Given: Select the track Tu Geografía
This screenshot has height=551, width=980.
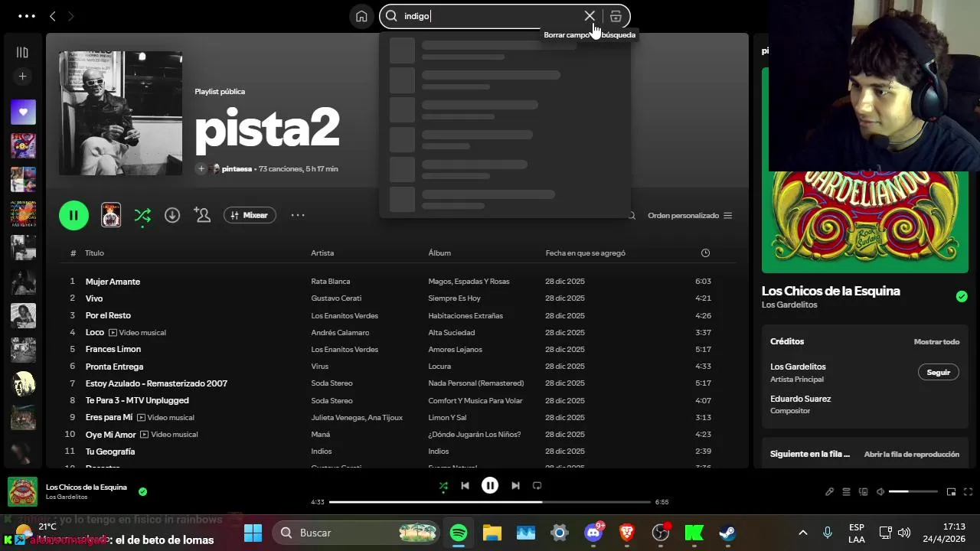Looking at the screenshot, I should point(110,452).
